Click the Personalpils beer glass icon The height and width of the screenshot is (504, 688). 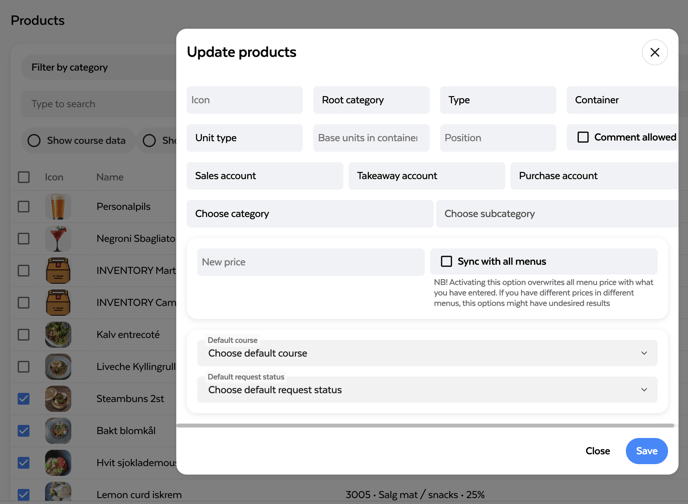58,206
